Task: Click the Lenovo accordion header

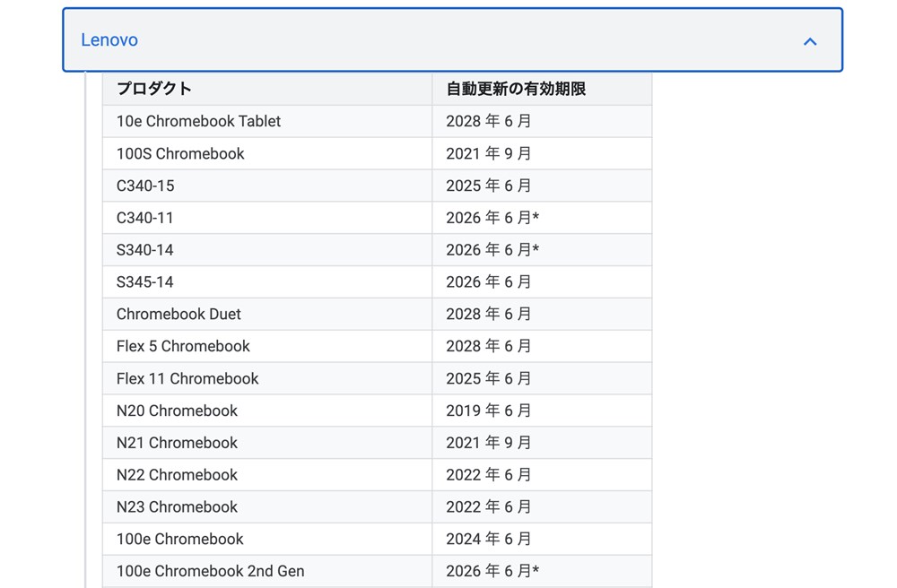Action: point(448,40)
